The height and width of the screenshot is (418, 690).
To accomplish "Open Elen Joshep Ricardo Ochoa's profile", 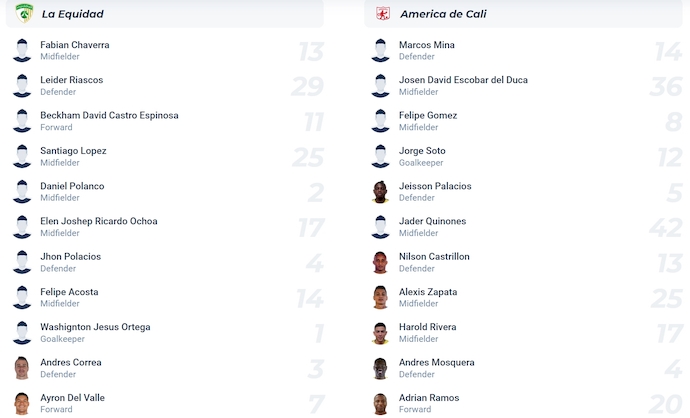I will [99, 221].
